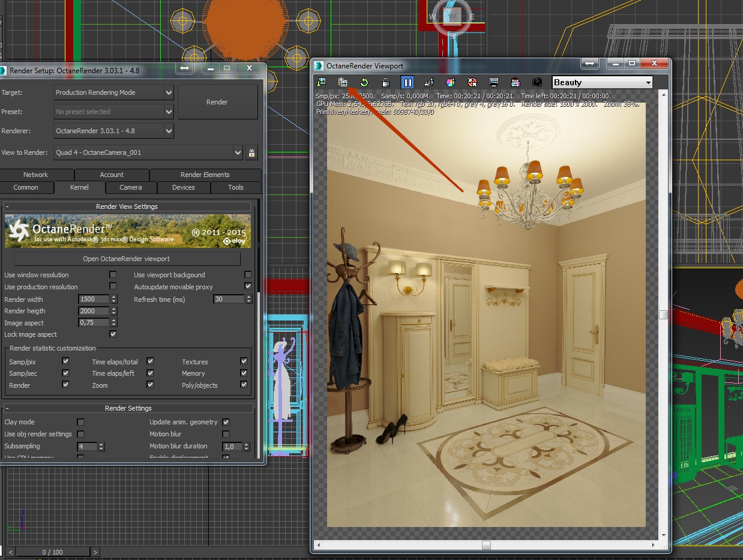743x560 pixels.
Task: Uncheck the Zoom statistic checkbox
Action: pyautogui.click(x=150, y=385)
